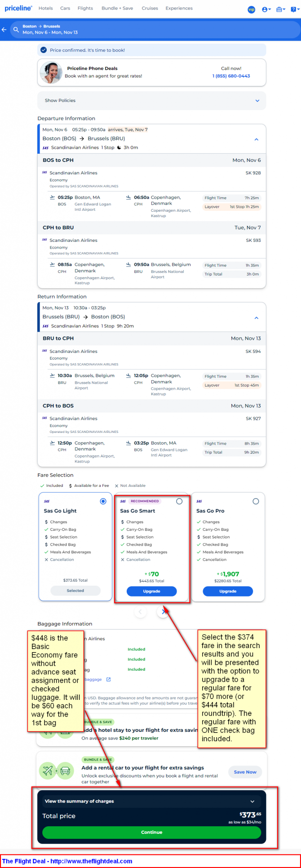The image size is (301, 868).
Task: Open the trips suitcase dropdown
Action: [281, 9]
